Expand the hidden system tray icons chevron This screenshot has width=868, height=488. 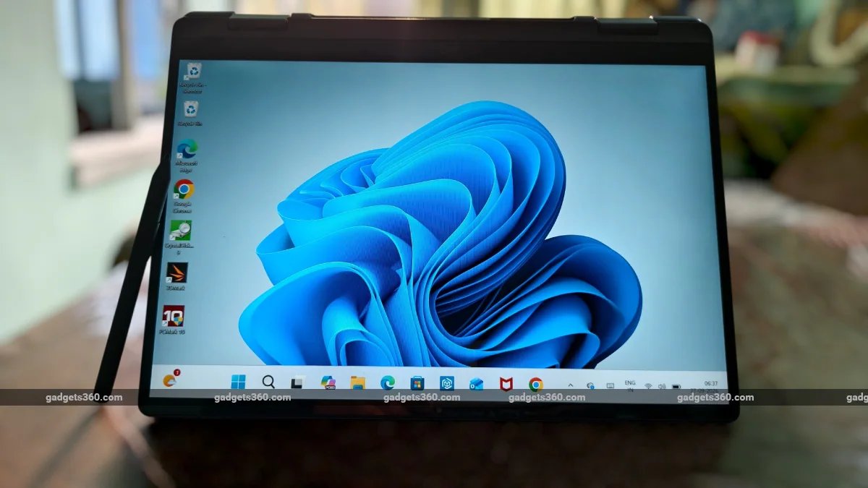click(x=570, y=385)
